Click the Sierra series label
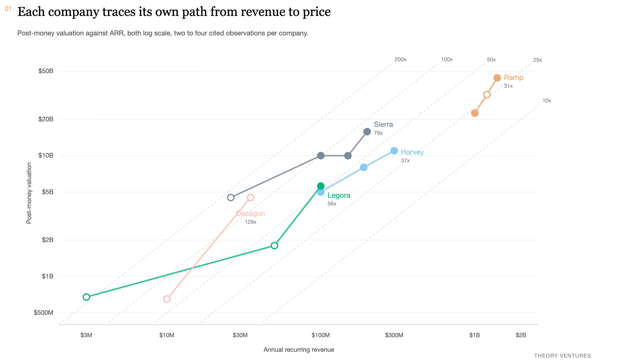This screenshot has width=617, height=364. pyautogui.click(x=383, y=125)
